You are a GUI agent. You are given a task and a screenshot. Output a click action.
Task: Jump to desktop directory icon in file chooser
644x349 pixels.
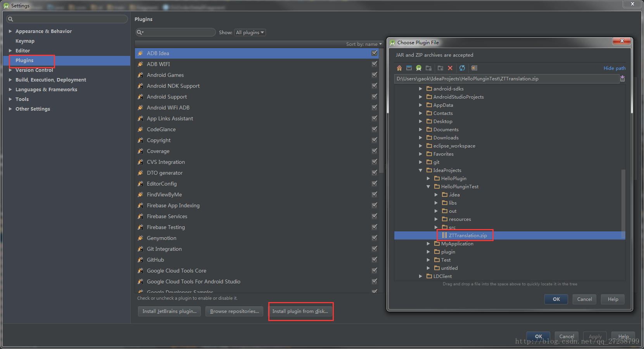[409, 68]
